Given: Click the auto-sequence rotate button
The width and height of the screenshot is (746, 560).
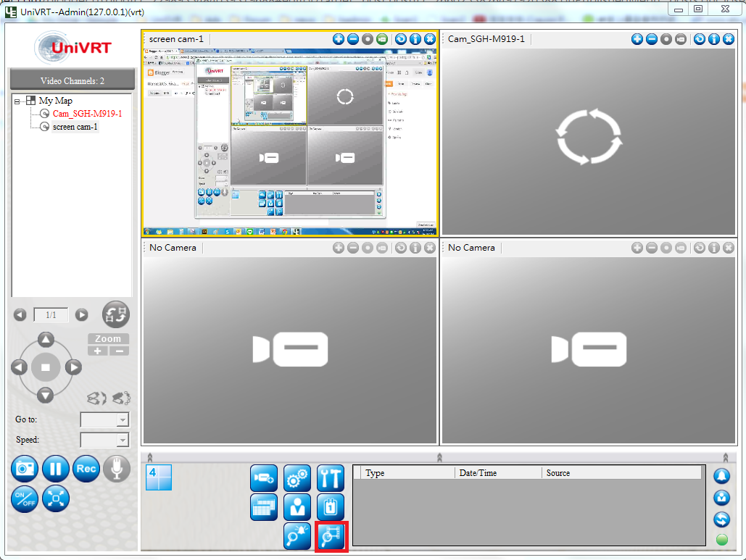Looking at the screenshot, I should pyautogui.click(x=115, y=314).
